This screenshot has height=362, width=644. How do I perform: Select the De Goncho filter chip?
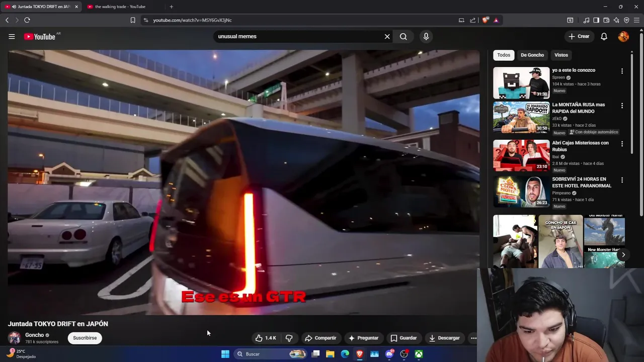click(532, 55)
